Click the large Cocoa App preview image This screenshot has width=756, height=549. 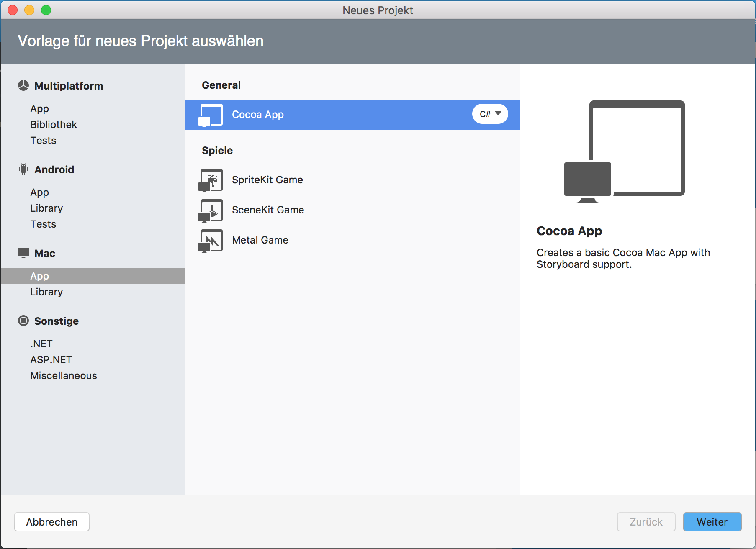pos(624,151)
